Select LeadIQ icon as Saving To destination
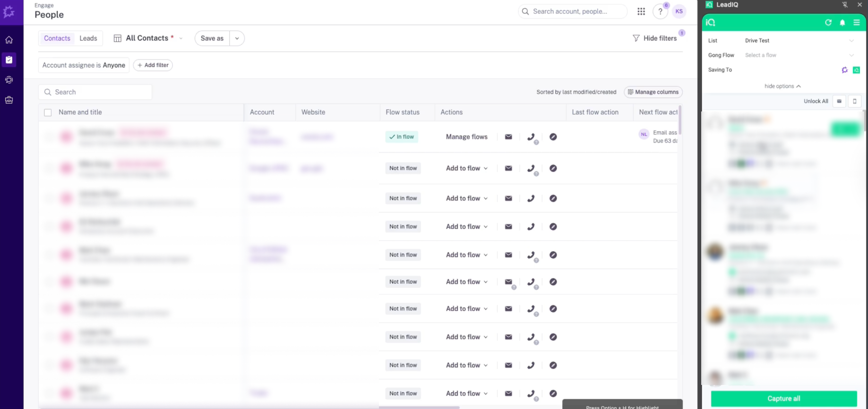 pos(856,70)
